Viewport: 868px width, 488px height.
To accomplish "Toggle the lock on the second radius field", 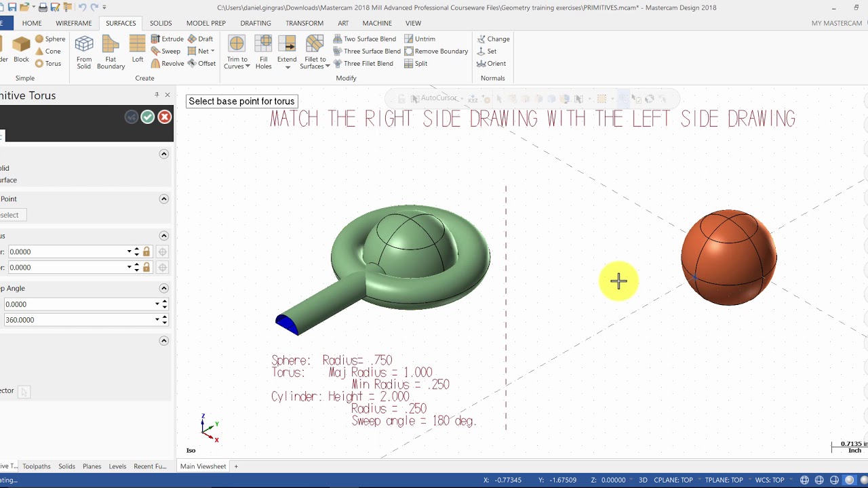I will [x=146, y=267].
